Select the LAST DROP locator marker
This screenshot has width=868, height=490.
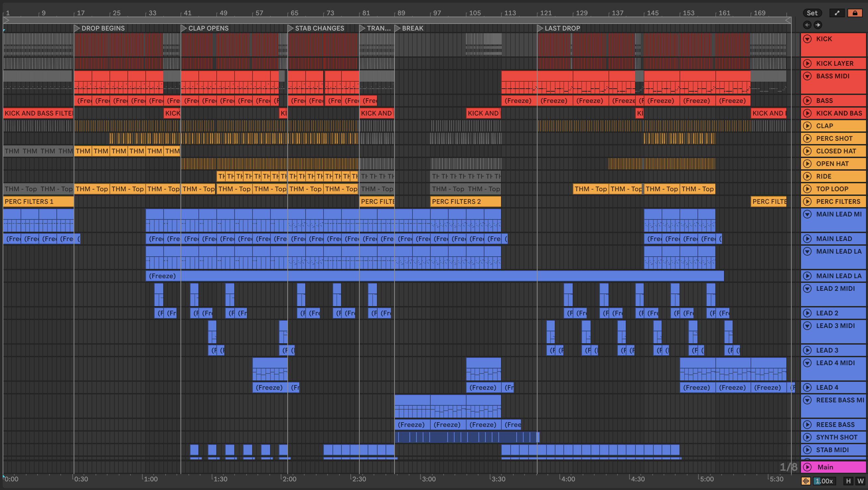[x=540, y=28]
